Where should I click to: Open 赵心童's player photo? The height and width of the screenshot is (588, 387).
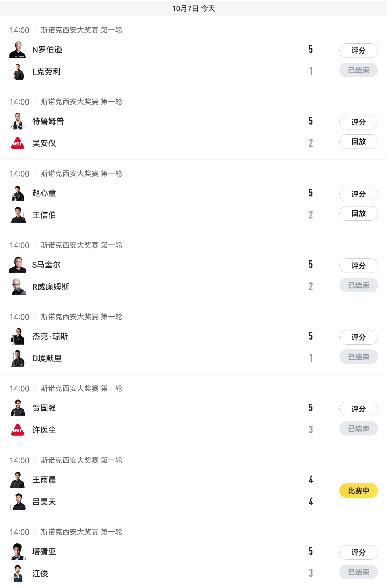pyautogui.click(x=17, y=193)
